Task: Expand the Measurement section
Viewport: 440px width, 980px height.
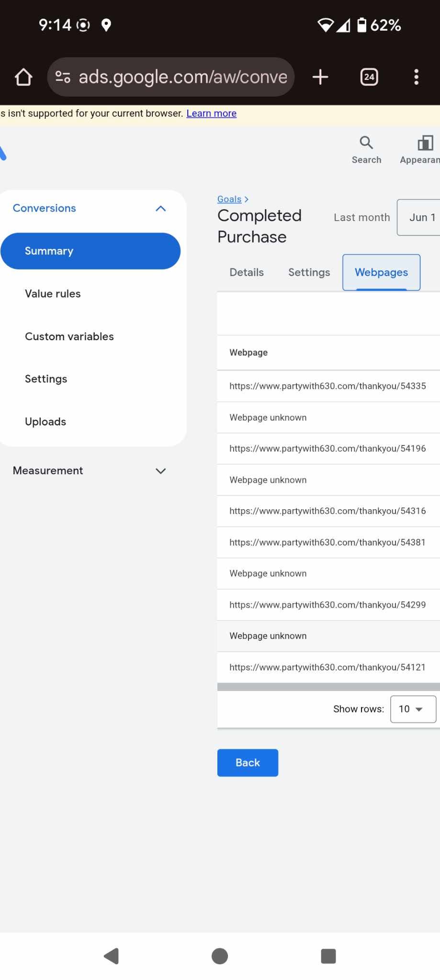Action: pos(160,471)
